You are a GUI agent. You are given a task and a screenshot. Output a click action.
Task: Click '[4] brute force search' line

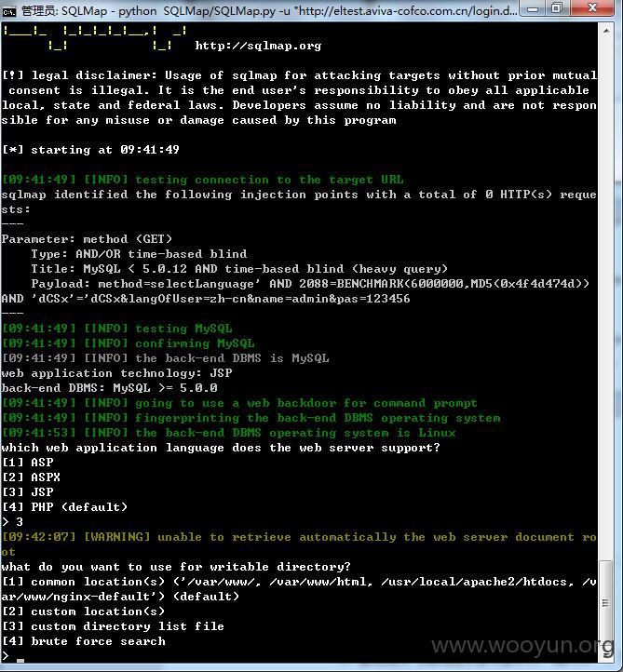[84, 641]
